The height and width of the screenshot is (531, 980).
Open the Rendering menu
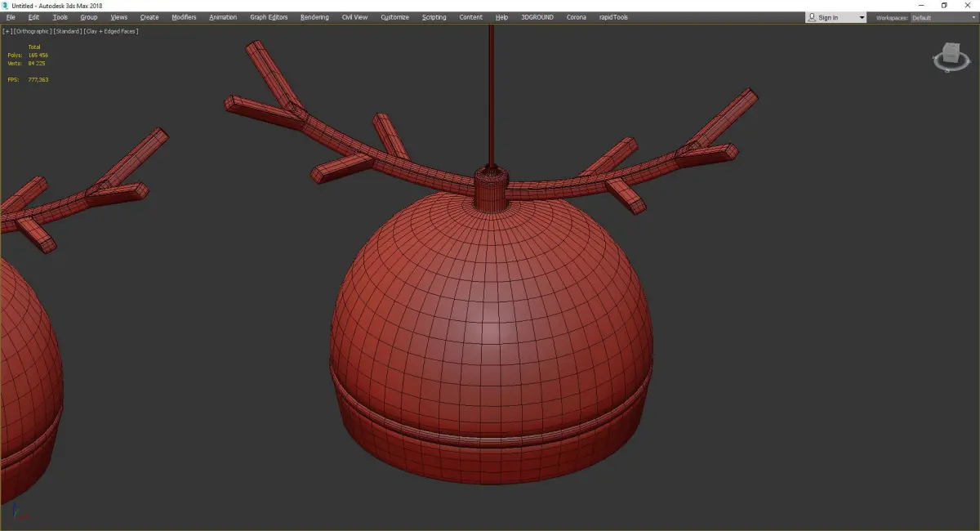tap(314, 17)
